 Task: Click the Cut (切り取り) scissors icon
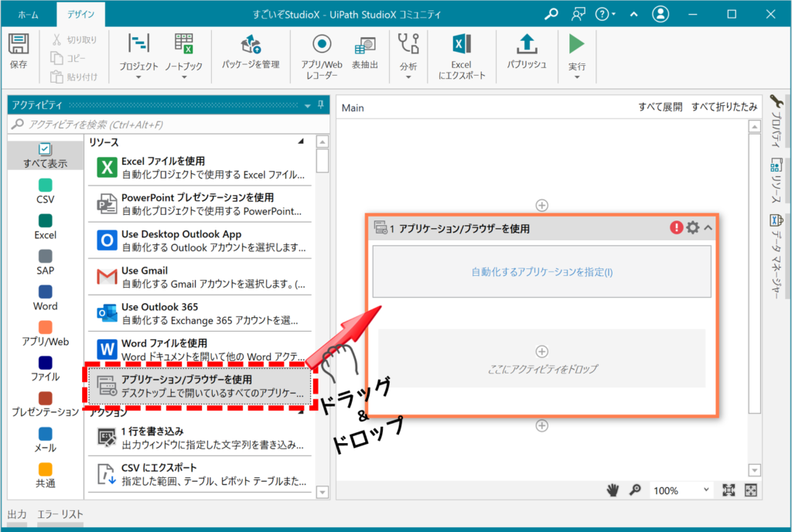(56, 40)
